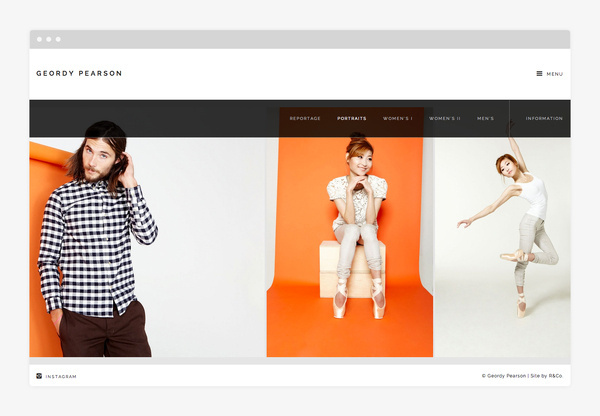Viewport: 600px width, 416px height.
Task: View the dancing ballerina photo
Action: coord(502,247)
